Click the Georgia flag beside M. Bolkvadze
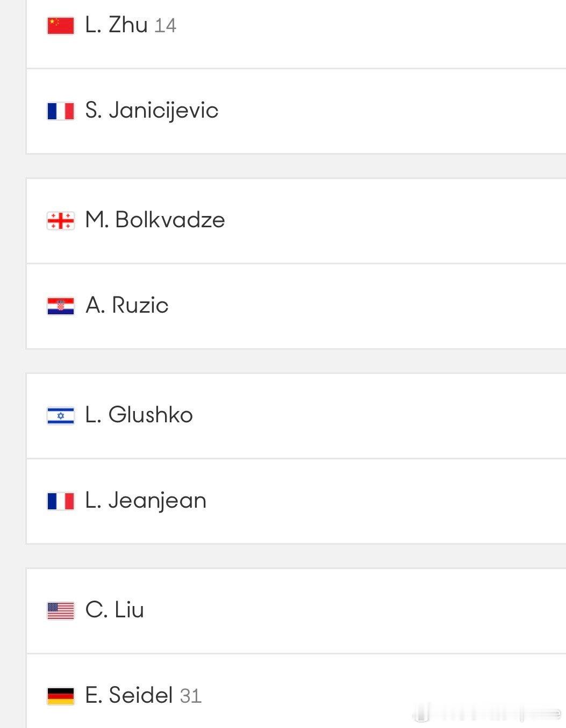Image resolution: width=566 pixels, height=728 pixels. click(60, 220)
